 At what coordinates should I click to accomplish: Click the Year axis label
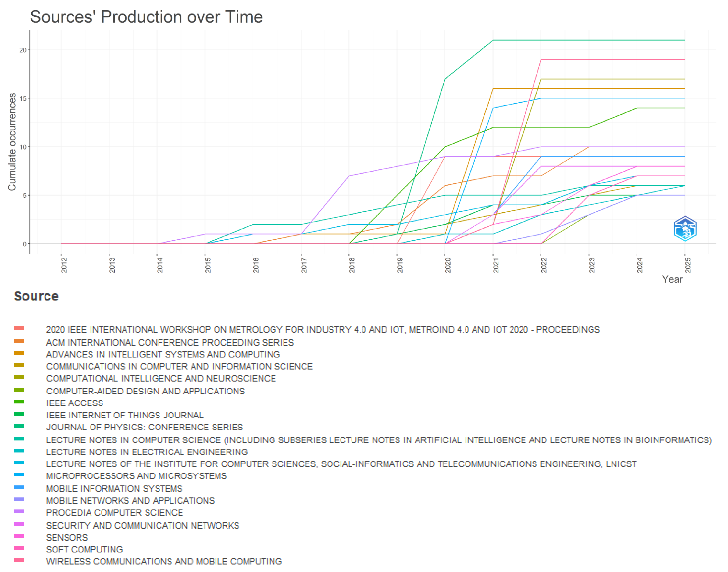coord(672,279)
